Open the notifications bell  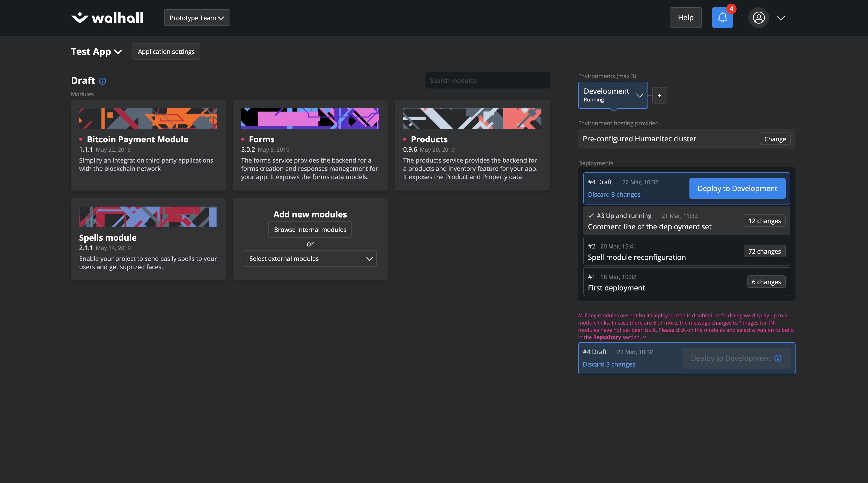(x=722, y=18)
